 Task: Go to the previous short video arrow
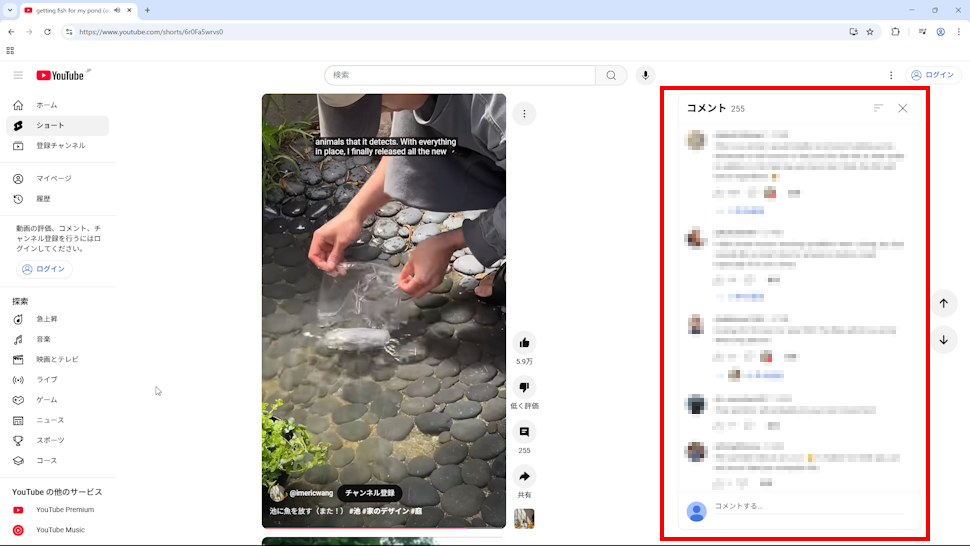[943, 303]
